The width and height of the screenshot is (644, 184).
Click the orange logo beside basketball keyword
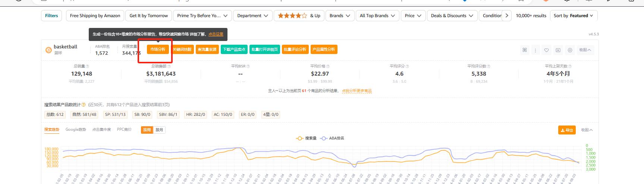pyautogui.click(x=48, y=50)
